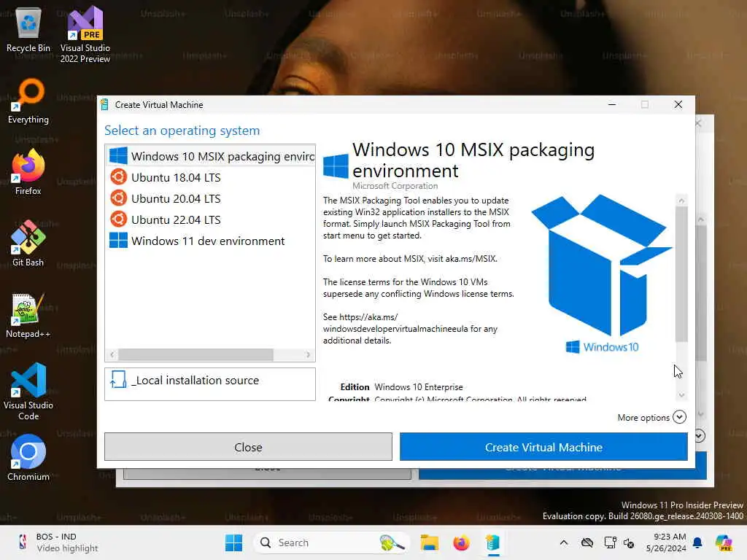Choose Ubuntu 20.04 LTS operating system

(210, 198)
